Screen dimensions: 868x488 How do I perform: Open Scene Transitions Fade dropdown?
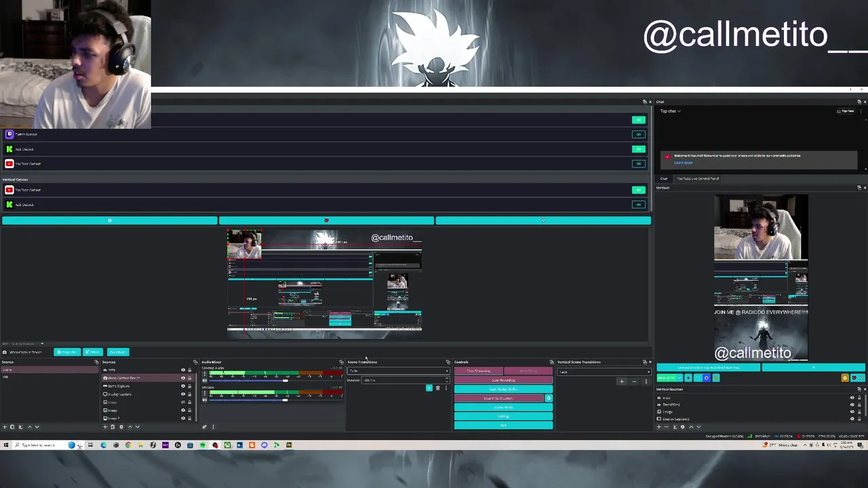(398, 371)
